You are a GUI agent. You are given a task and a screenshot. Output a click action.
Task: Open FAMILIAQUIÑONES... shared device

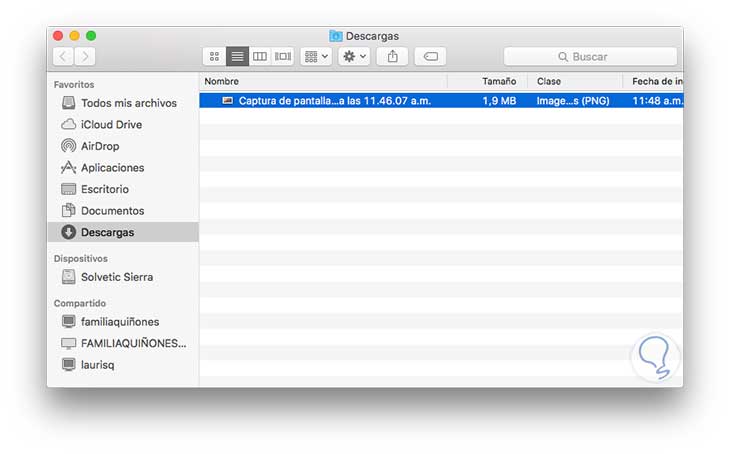click(123, 343)
